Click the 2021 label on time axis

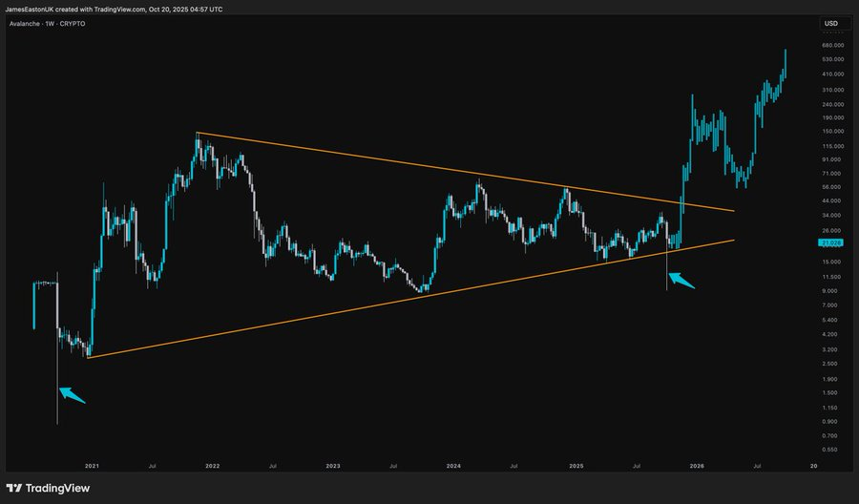[92, 466]
